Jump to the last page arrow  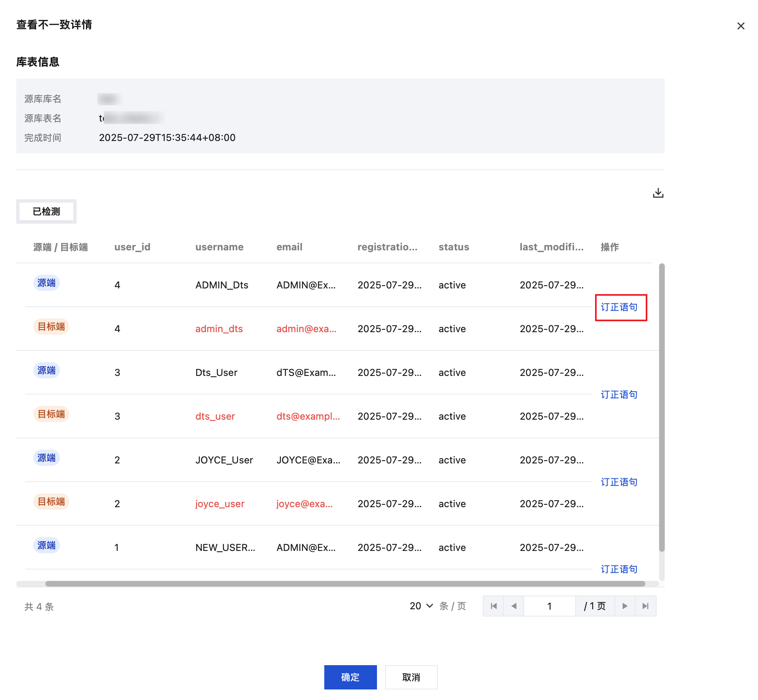point(645,606)
